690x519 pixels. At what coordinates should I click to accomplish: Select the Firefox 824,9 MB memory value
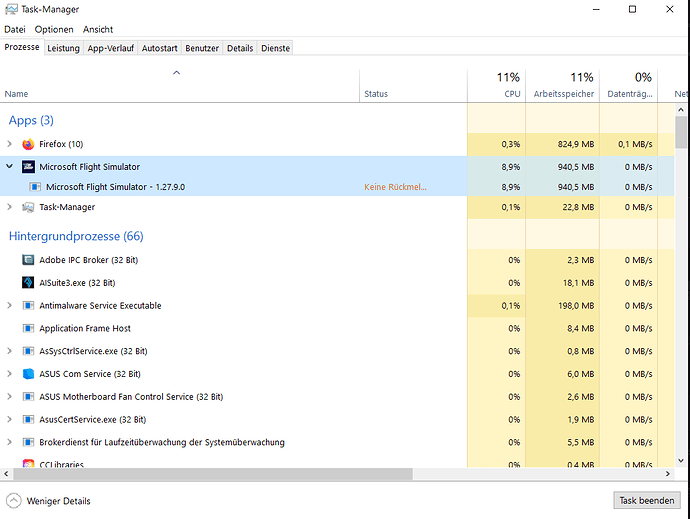tap(576, 144)
